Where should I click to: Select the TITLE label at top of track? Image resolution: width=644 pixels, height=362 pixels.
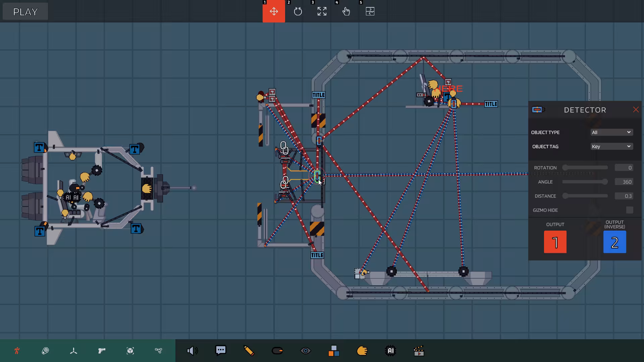318,95
